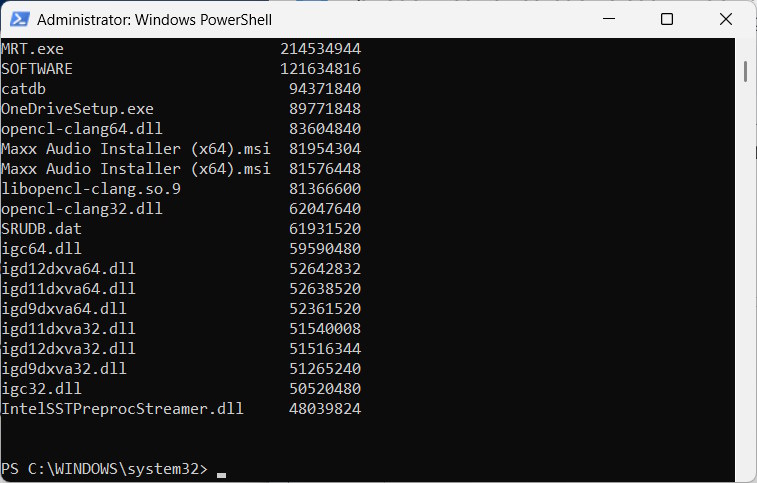
Task: Maximize the PowerShell window
Action: click(x=667, y=19)
